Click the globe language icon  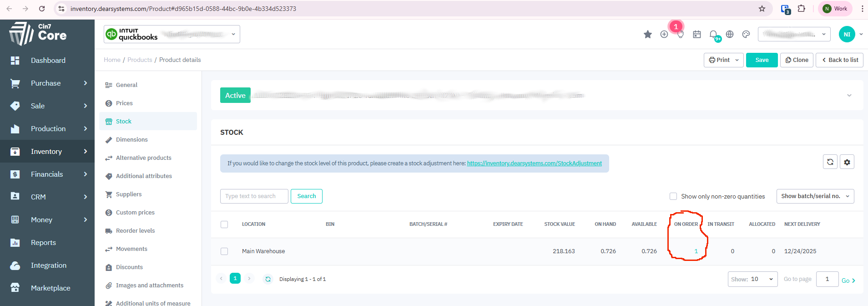pos(730,35)
